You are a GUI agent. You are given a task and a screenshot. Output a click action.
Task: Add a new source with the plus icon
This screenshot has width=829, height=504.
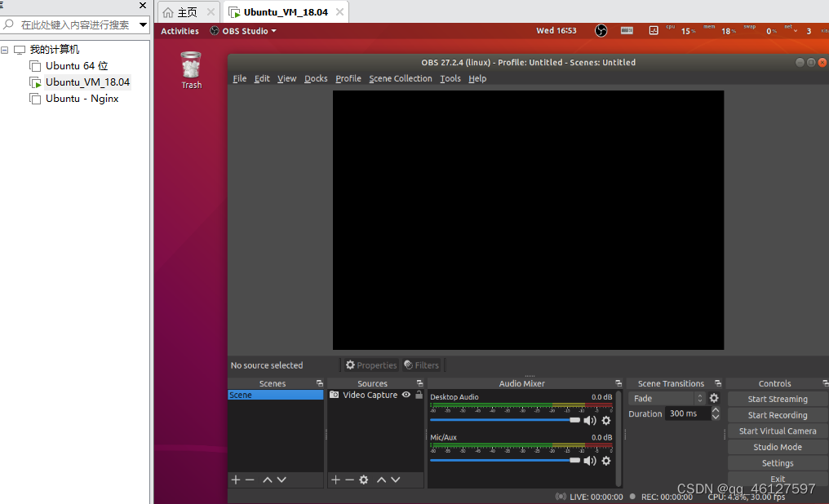[335, 480]
